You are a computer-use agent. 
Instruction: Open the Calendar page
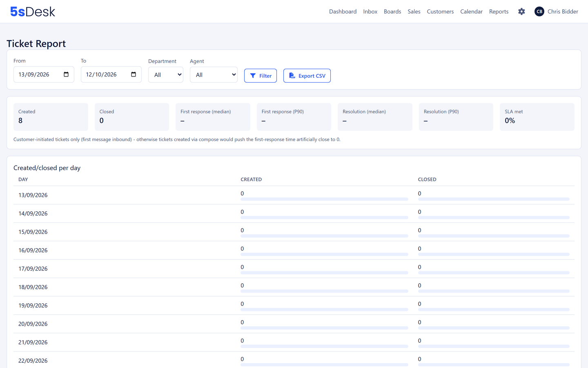[471, 11]
